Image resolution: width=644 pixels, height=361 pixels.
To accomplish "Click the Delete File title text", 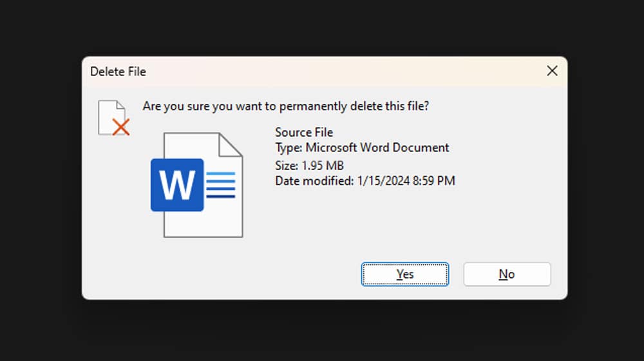I will pyautogui.click(x=118, y=72).
